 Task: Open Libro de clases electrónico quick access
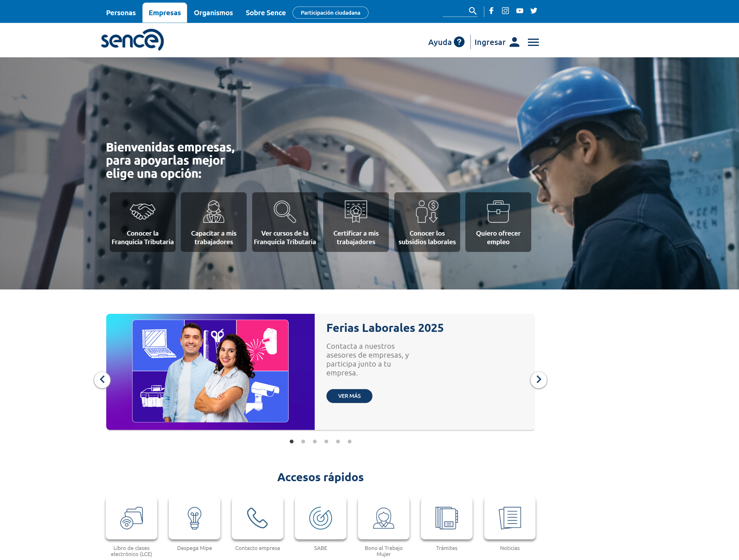(131, 518)
